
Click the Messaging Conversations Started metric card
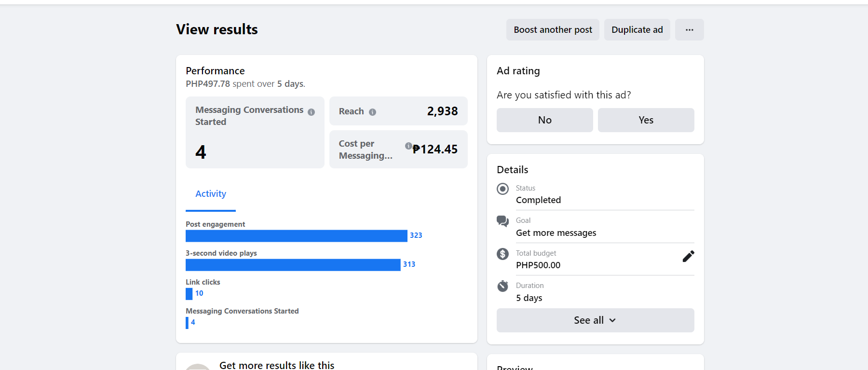coord(255,133)
